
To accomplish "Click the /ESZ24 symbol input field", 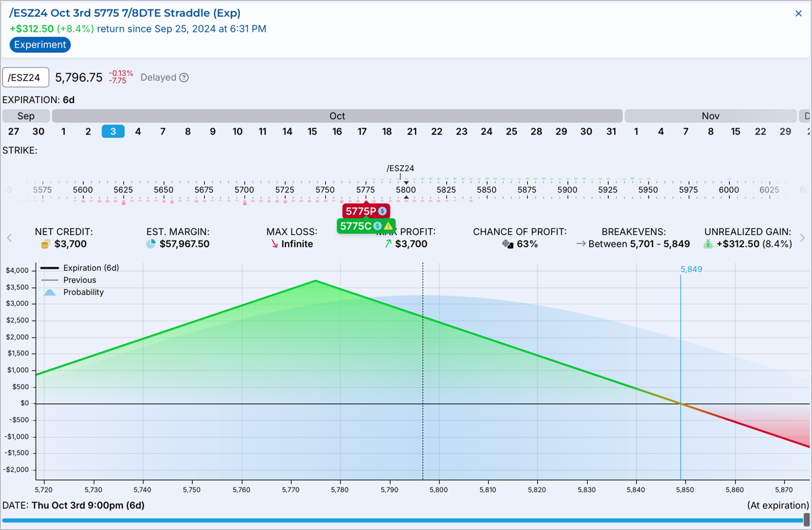I will point(26,77).
